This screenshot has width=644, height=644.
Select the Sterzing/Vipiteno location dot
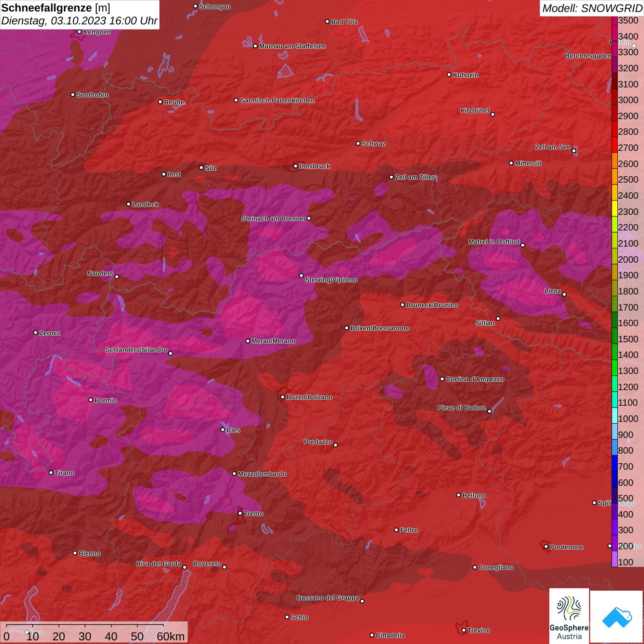[x=302, y=276]
